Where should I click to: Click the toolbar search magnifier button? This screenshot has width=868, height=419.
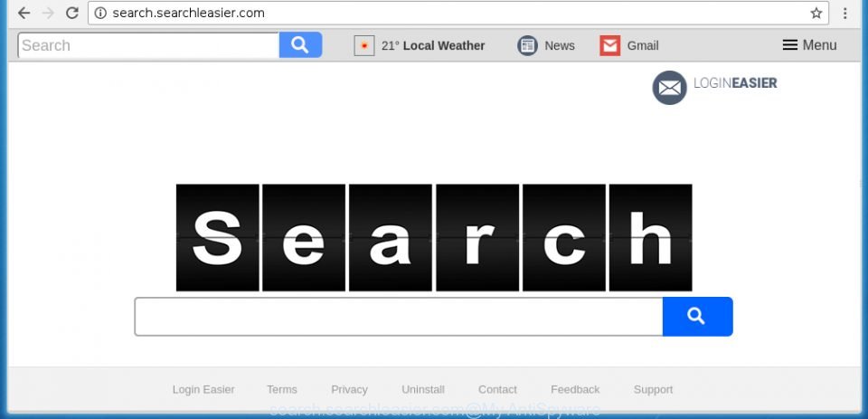300,45
